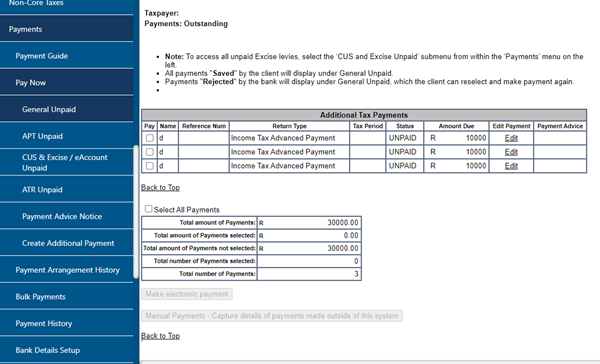The height and width of the screenshot is (364, 600).
Task: Open CUS & Excise / eAccount Unpaid
Action: 67,163
